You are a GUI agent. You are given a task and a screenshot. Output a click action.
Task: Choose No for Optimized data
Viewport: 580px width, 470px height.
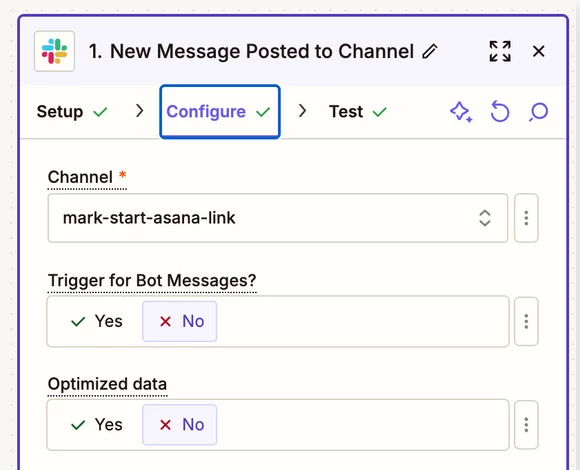[180, 425]
